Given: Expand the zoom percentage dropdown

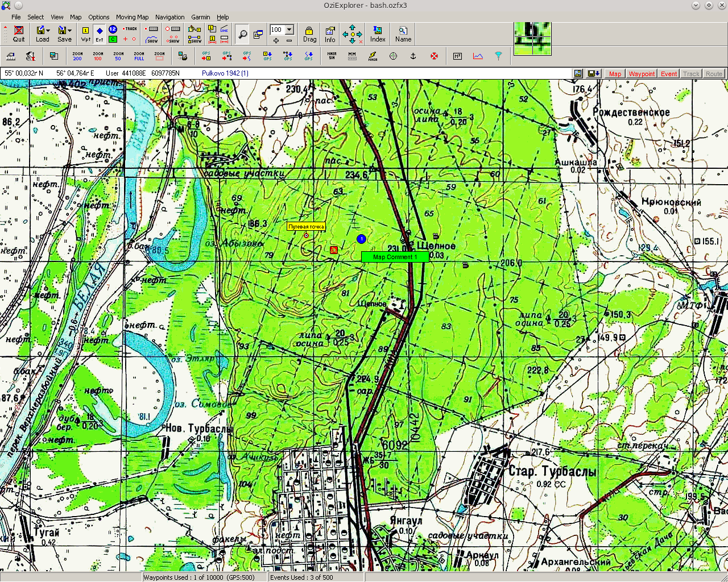Looking at the screenshot, I should [x=289, y=30].
